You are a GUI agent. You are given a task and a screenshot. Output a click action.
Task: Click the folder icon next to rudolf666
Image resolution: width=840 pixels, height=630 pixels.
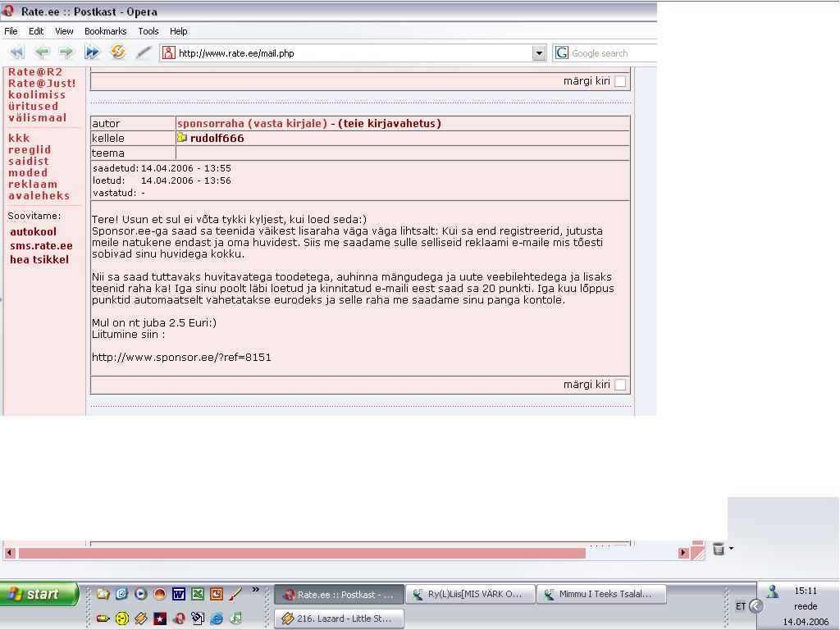pos(181,138)
